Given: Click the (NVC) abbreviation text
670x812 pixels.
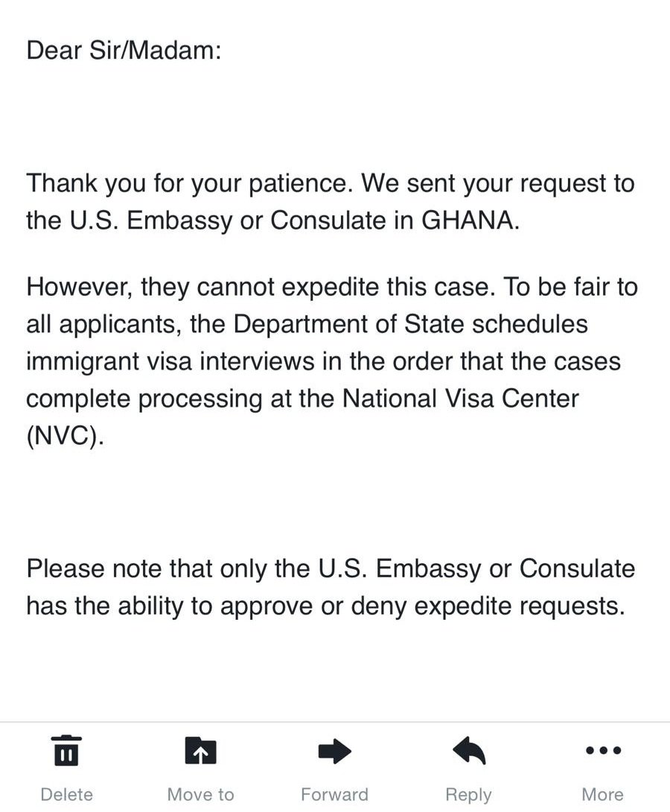Looking at the screenshot, I should coord(65,436).
